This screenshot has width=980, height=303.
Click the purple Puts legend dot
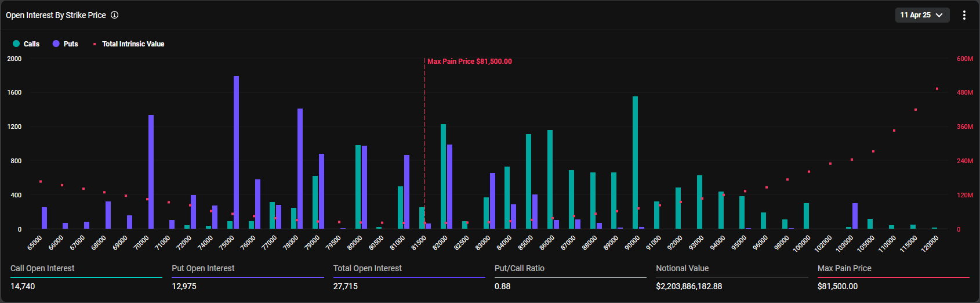[56, 44]
